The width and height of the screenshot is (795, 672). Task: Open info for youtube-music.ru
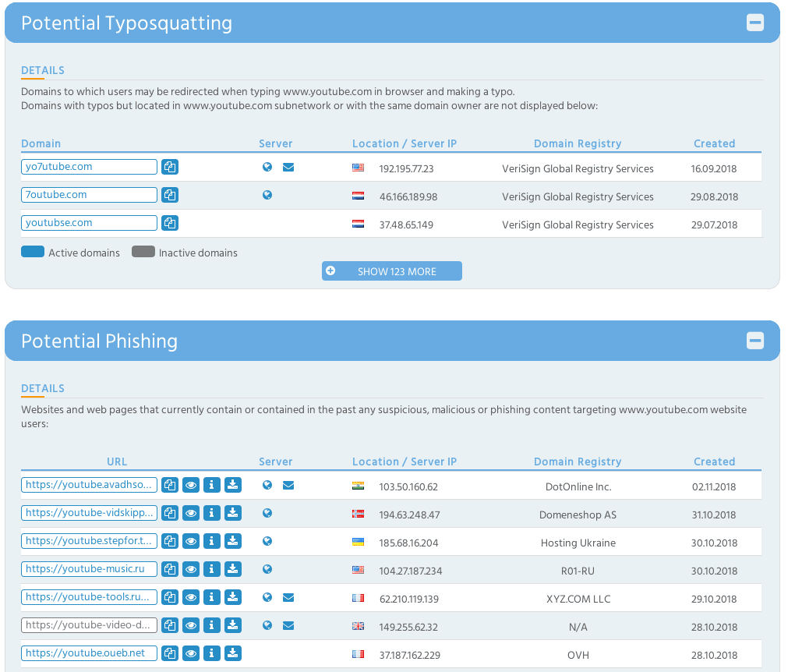[x=211, y=569]
